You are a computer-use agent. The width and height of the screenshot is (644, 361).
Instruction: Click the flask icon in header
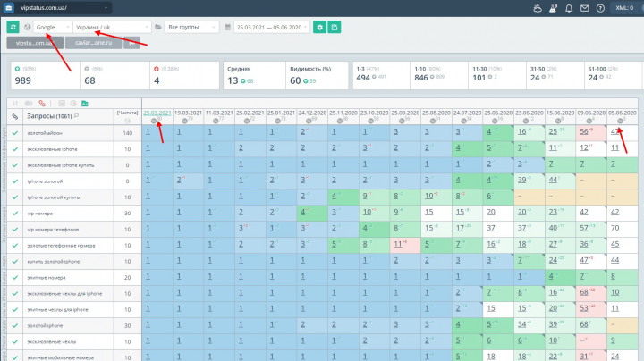click(x=553, y=8)
